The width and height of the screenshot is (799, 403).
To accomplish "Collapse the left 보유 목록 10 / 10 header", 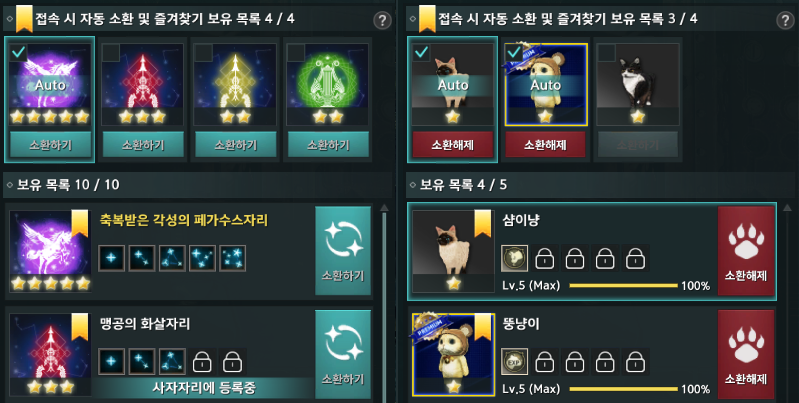I will tap(10, 184).
